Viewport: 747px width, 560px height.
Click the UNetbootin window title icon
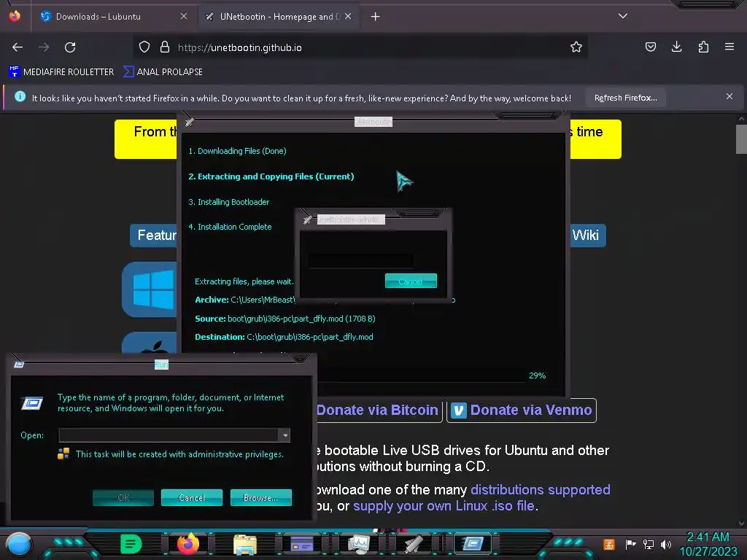coord(190,122)
